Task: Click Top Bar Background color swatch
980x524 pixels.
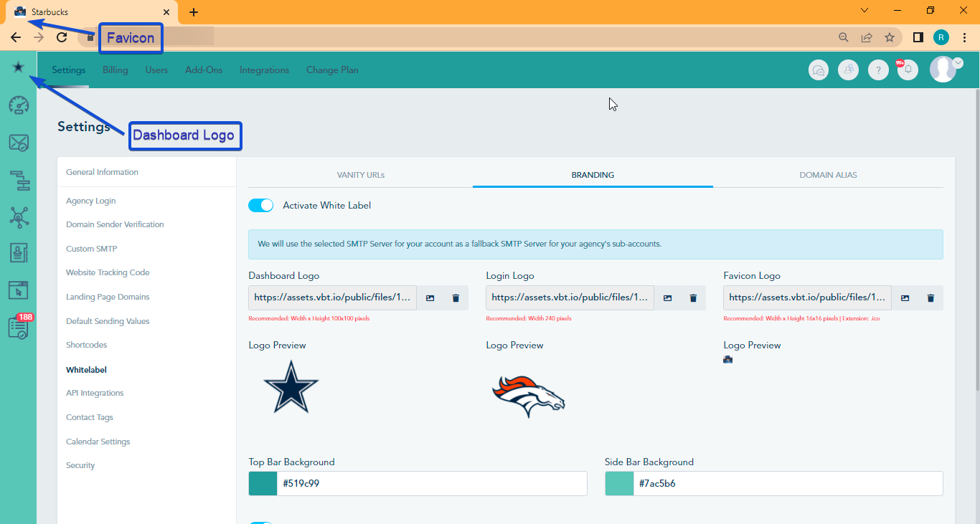Action: pos(263,483)
